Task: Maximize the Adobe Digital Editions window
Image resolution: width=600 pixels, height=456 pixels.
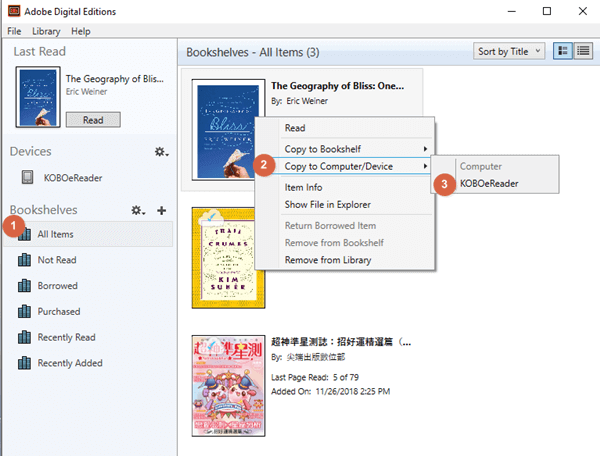Action: point(547,11)
